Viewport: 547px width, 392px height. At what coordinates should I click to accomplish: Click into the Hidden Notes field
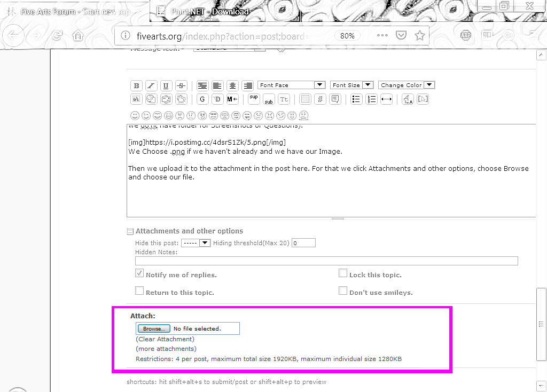coord(326,261)
